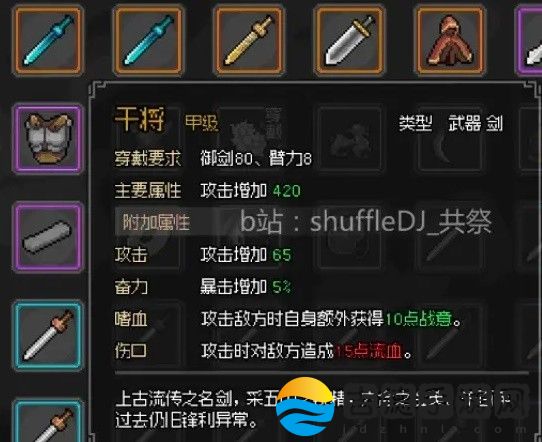The image size is (542, 442).
Task: Choose the white broad sword item
Action: 349,41
